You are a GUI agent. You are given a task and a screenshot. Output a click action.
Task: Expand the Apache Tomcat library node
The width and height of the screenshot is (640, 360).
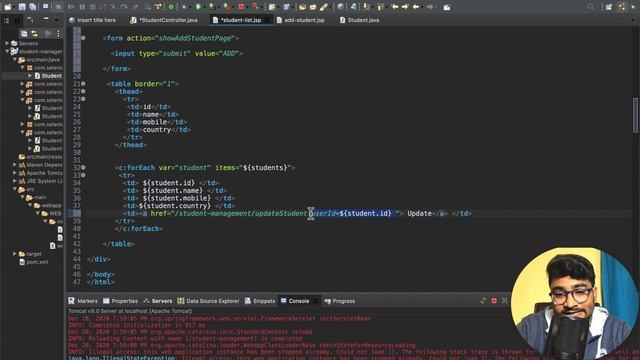point(15,173)
